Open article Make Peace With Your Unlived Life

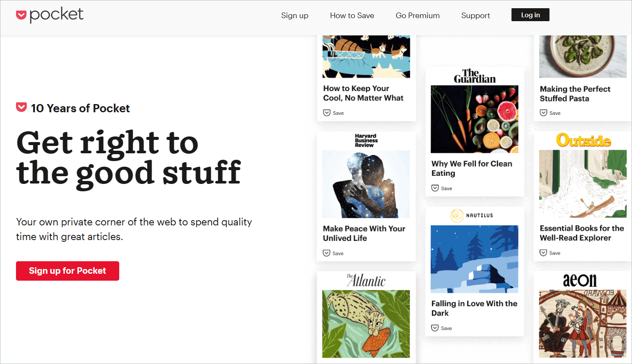pyautogui.click(x=364, y=233)
